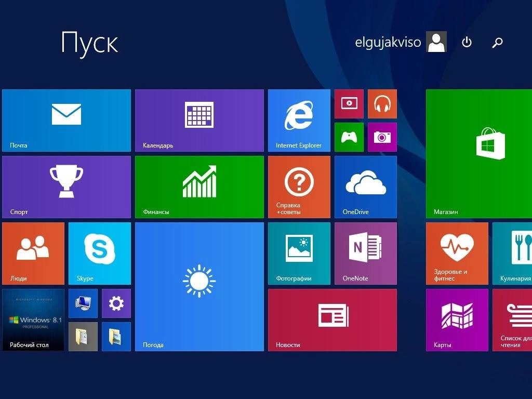Open the Календарь calendar tile
The image size is (532, 399).
199,121
